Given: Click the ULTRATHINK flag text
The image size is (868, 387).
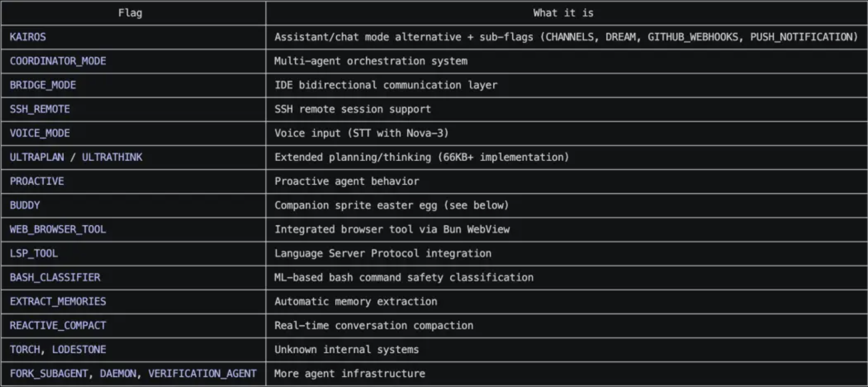Looking at the screenshot, I should (112, 157).
